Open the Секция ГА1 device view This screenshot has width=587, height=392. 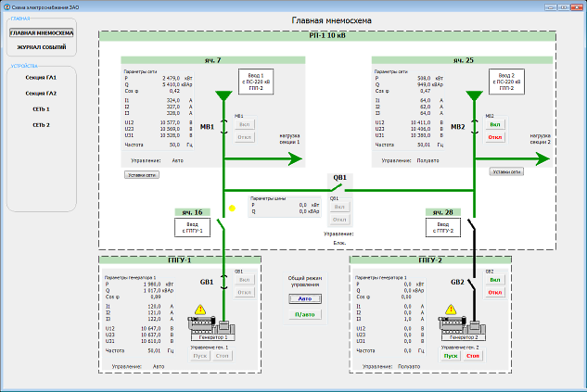pos(41,77)
